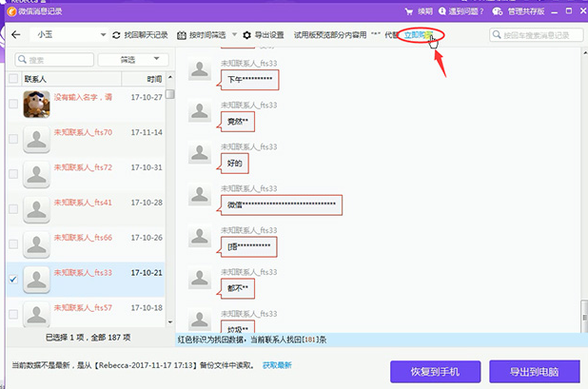Expand the 按时间筛选 dropdown arrow

234,34
